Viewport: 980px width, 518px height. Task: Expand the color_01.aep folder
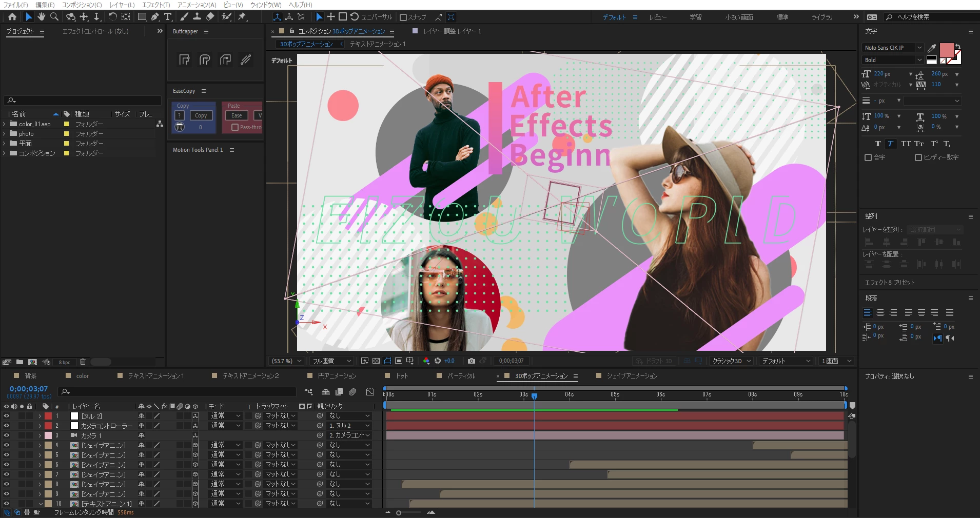[x=4, y=124]
